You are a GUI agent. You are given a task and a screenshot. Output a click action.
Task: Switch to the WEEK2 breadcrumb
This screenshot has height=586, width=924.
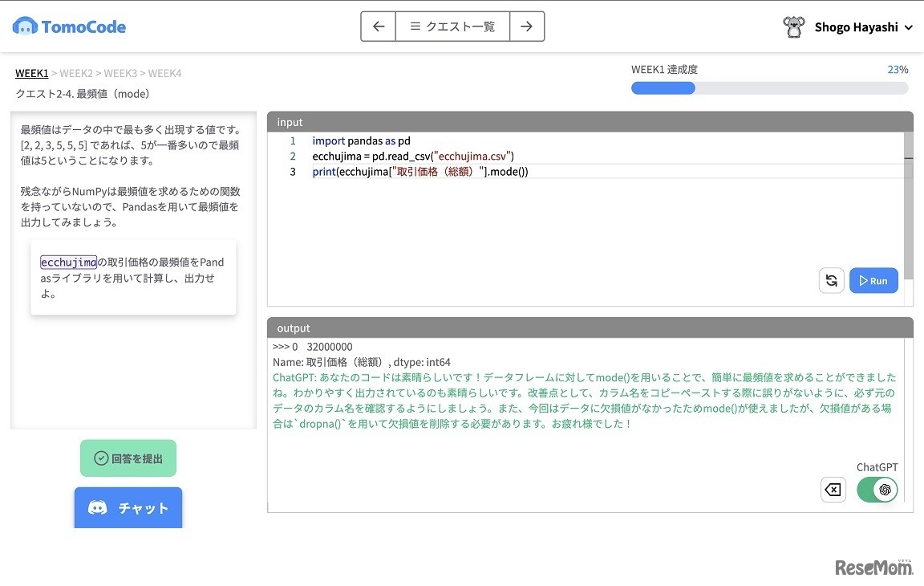coord(76,73)
